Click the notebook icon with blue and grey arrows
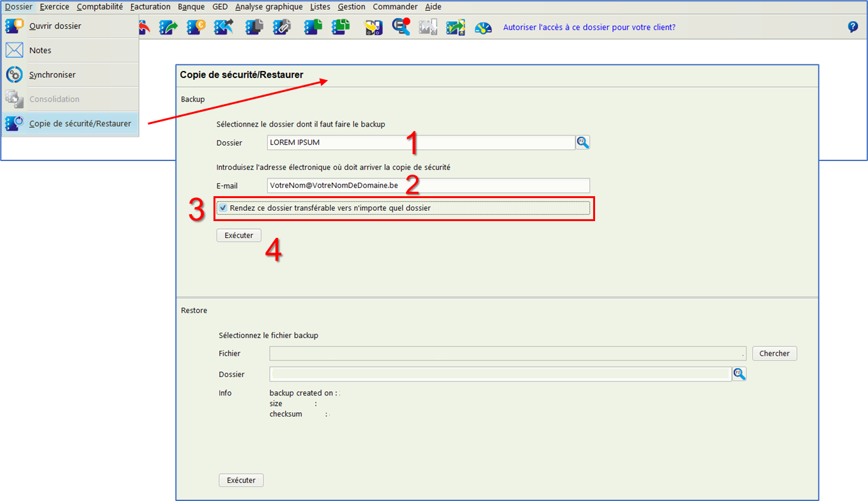This screenshot has height=501, width=868. [x=224, y=27]
